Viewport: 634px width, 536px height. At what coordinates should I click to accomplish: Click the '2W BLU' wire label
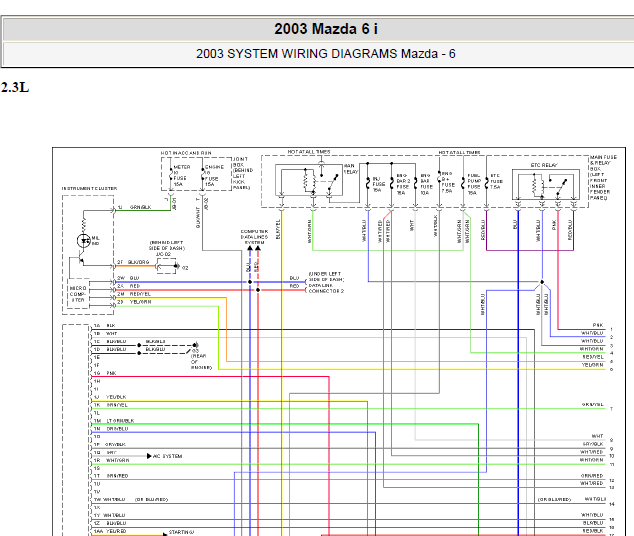click(x=128, y=278)
